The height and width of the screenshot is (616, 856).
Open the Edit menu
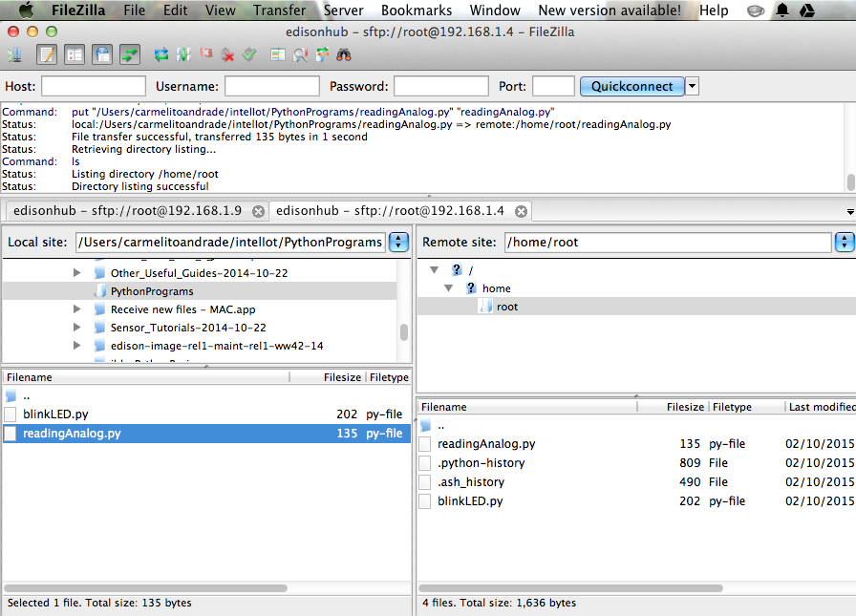point(175,10)
